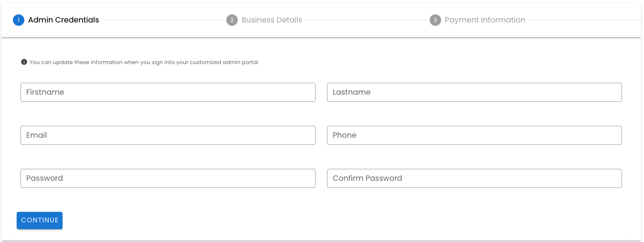
Task: Click connector line between Business Details and Payment Information
Action: [x=365, y=20]
